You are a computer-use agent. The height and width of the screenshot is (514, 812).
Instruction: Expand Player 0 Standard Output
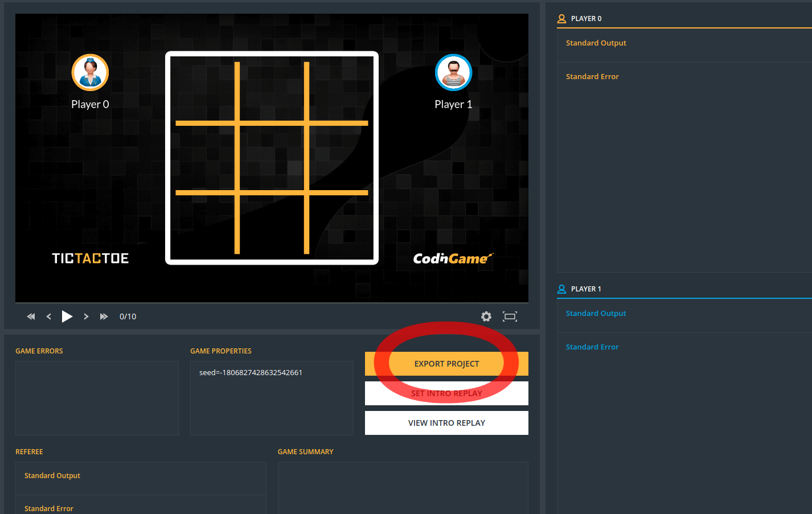pyautogui.click(x=596, y=43)
